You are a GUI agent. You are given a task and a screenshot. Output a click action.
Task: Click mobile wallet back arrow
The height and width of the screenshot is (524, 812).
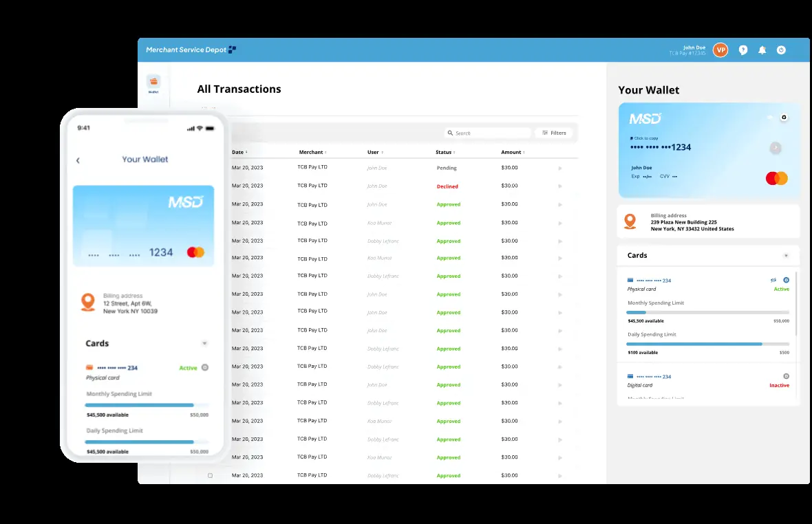pyautogui.click(x=78, y=160)
